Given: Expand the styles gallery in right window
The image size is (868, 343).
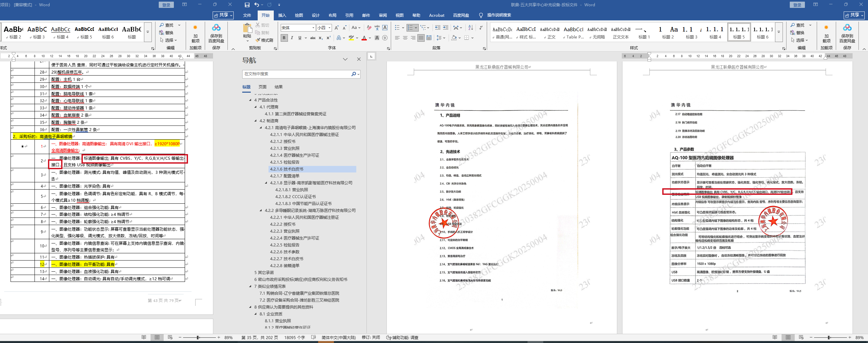Looking at the screenshot, I should (779, 32).
